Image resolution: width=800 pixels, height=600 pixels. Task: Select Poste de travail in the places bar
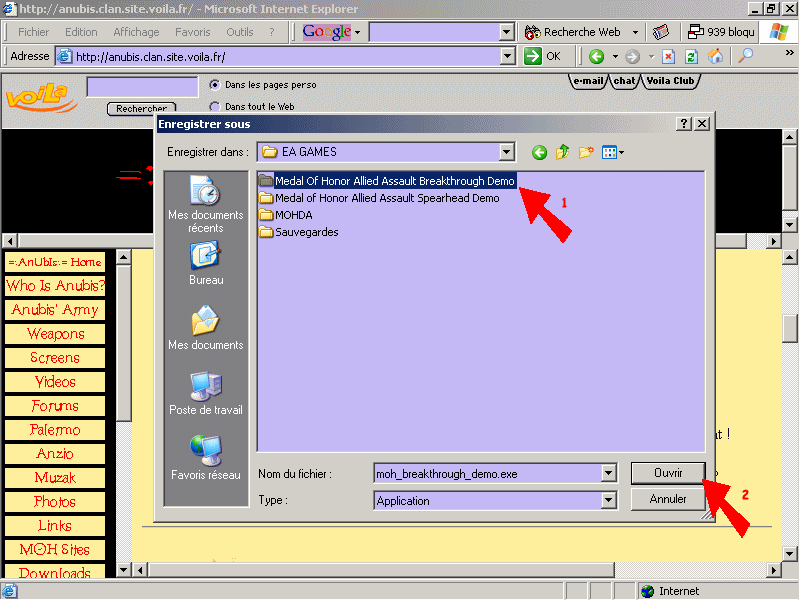(x=206, y=393)
